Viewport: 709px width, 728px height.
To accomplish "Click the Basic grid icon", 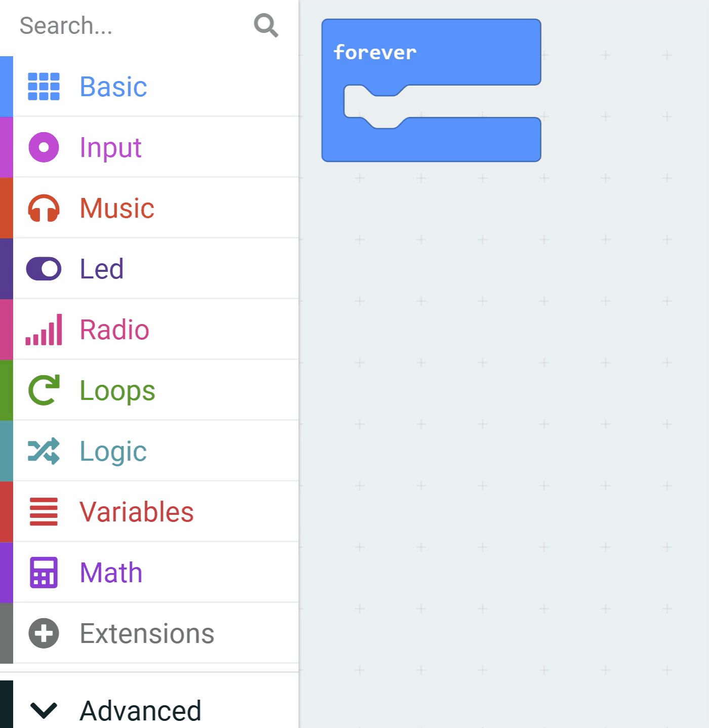I will [44, 87].
